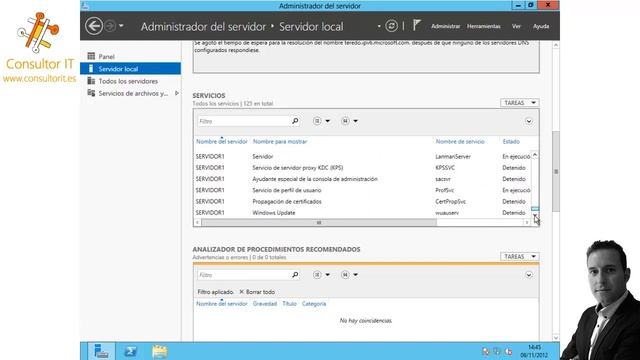
Task: Open TAREAS dropdown for Analizador de procedimientos
Action: coord(520,257)
